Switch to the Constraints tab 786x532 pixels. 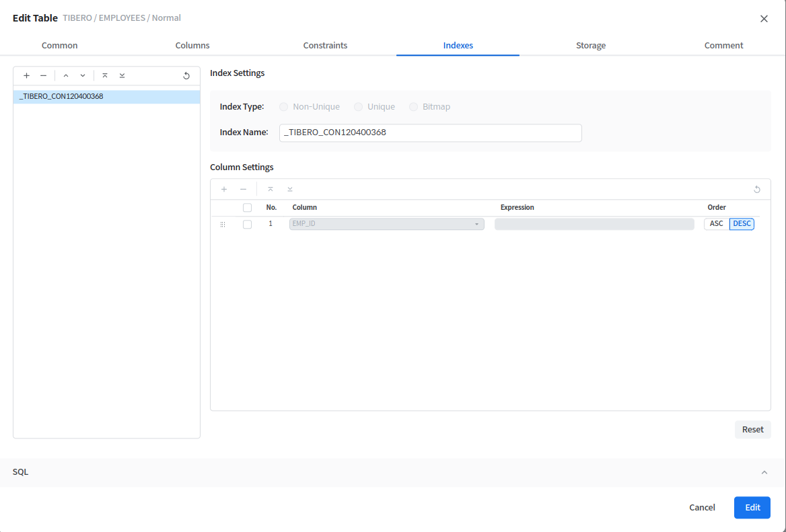(325, 46)
